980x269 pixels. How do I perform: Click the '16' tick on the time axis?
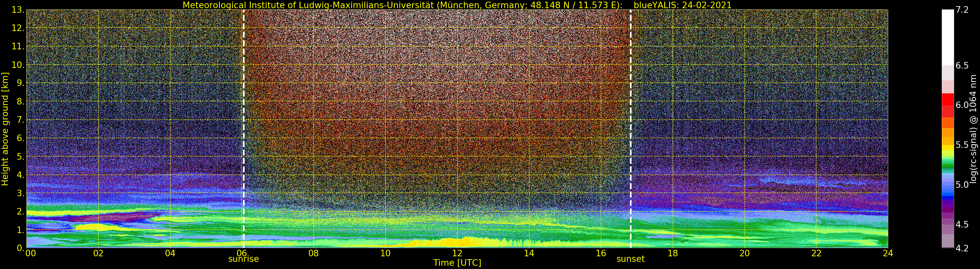click(x=601, y=253)
